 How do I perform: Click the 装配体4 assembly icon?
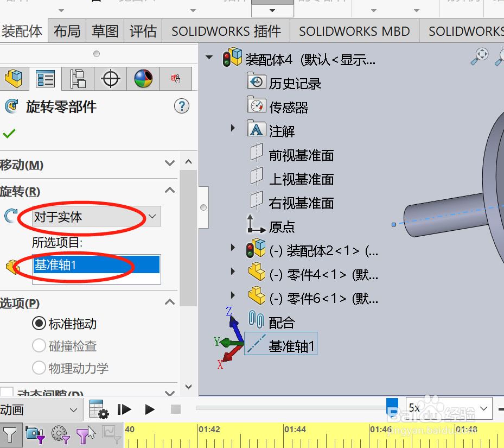point(232,57)
